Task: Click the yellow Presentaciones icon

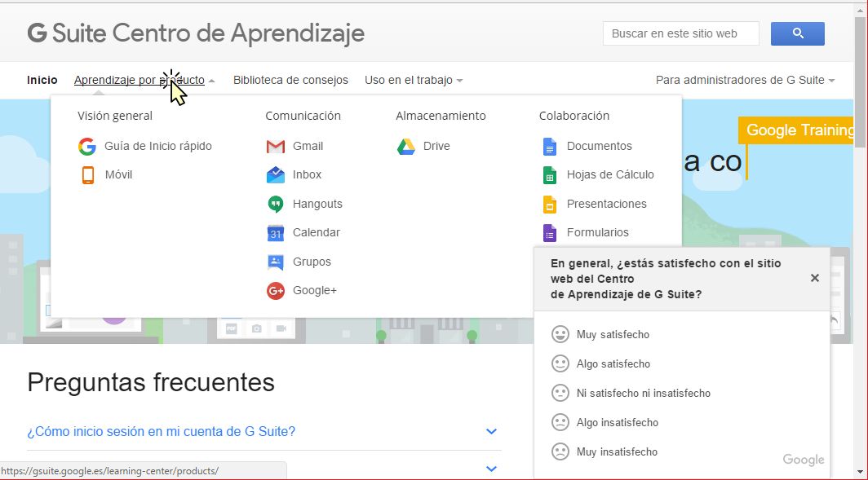Action: [549, 204]
